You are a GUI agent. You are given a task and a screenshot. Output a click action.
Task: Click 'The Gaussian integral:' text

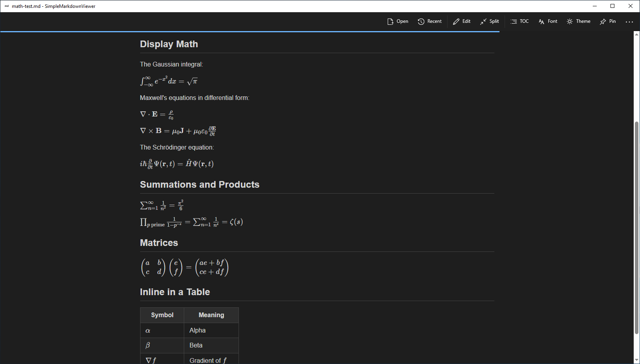(172, 64)
